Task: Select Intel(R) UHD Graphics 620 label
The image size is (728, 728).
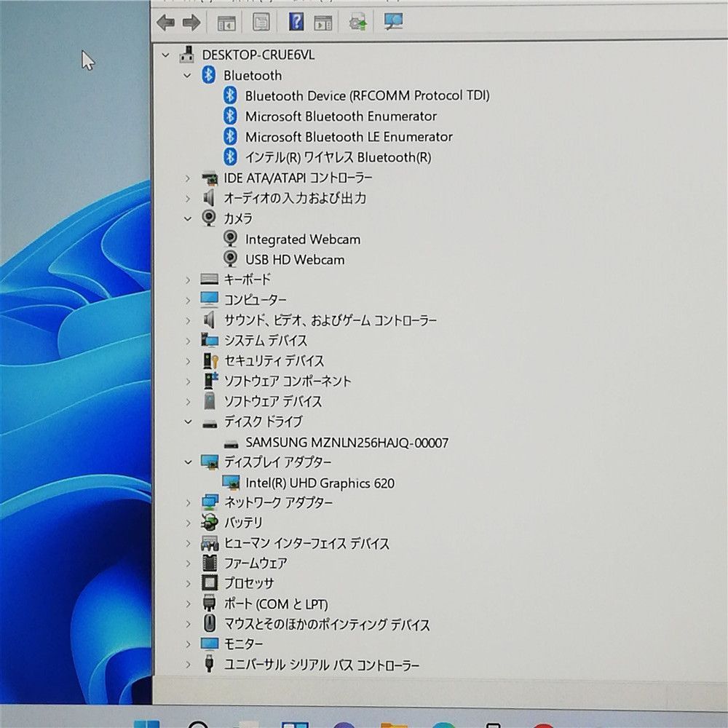Action: [320, 483]
